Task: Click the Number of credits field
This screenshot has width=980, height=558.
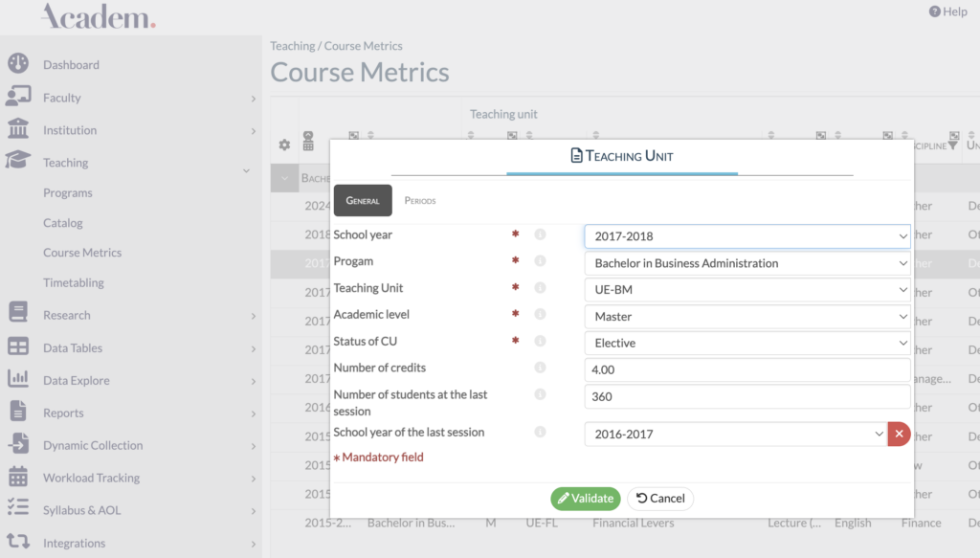Action: (746, 369)
